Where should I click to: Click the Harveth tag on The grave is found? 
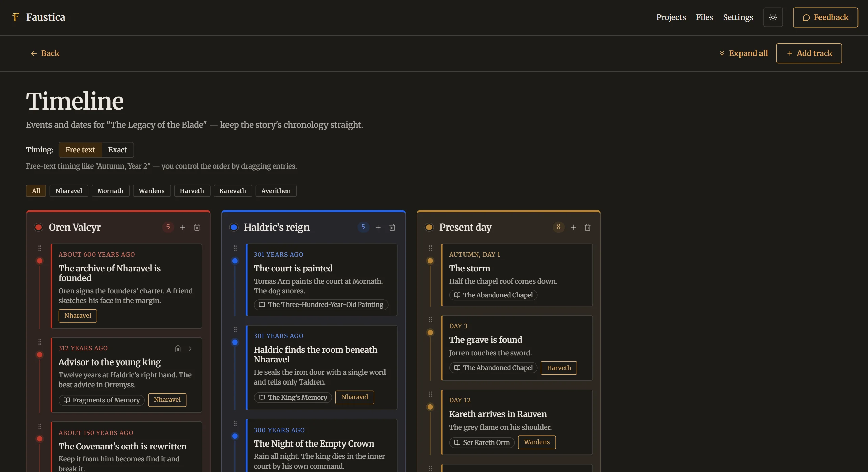559,368
